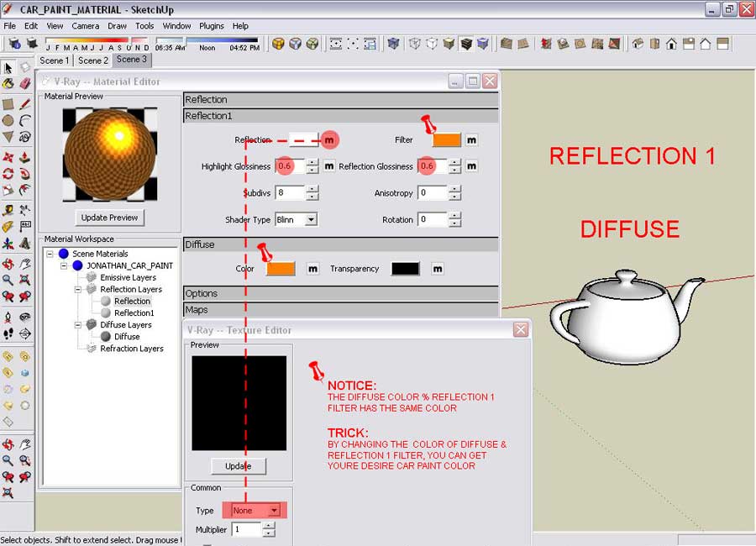Pick the Paint Bucket tool
Image resolution: width=756 pixels, height=546 pixels.
8,83
